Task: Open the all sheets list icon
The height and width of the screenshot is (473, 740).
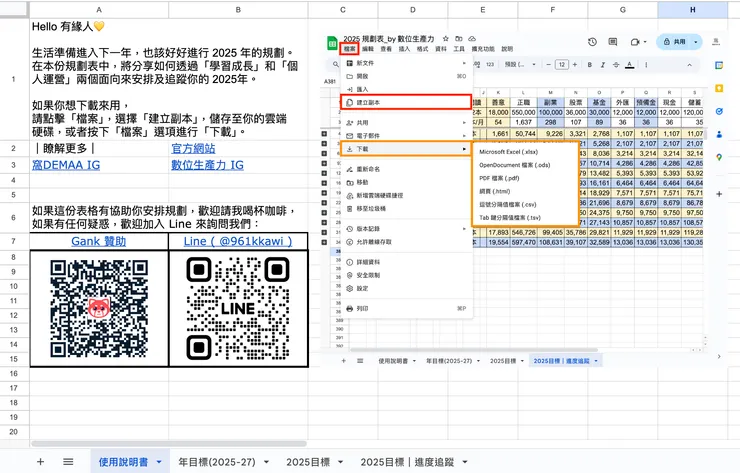Action: point(68,462)
